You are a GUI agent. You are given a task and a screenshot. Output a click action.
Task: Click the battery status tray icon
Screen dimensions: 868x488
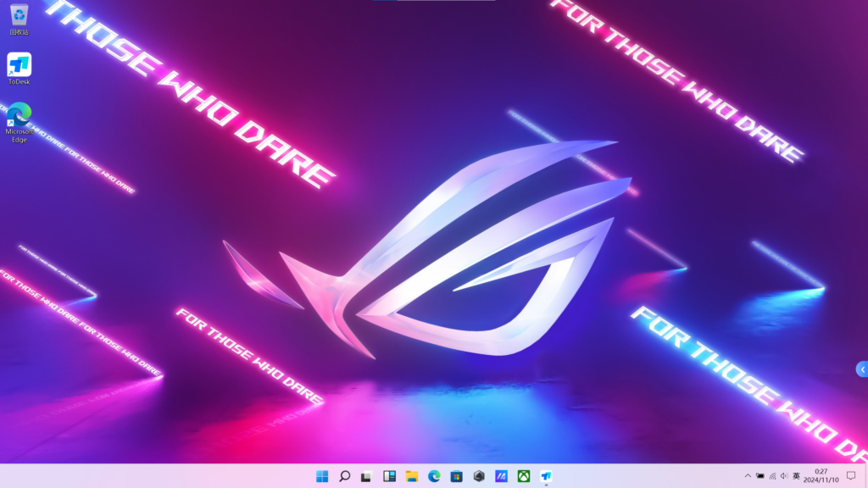760,476
